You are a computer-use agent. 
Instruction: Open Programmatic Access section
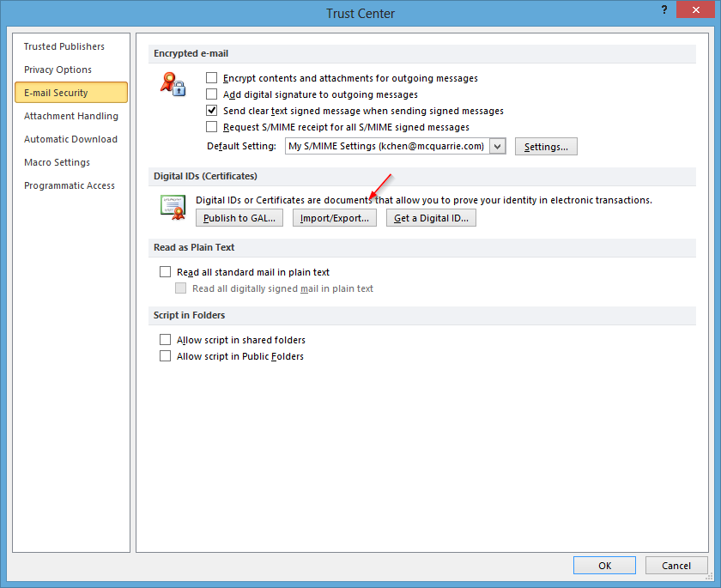[70, 185]
